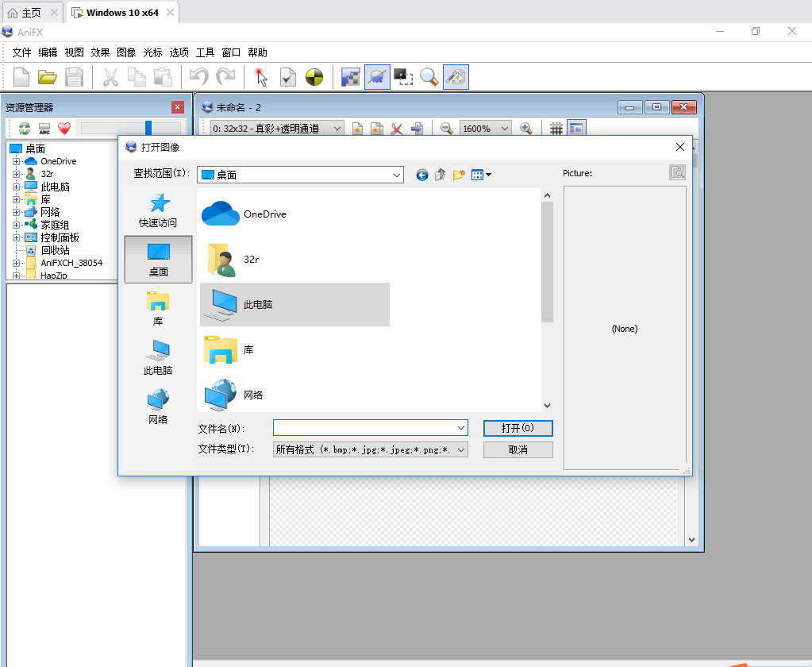Click the up one level folder icon
The height and width of the screenshot is (667, 812).
tap(441, 175)
